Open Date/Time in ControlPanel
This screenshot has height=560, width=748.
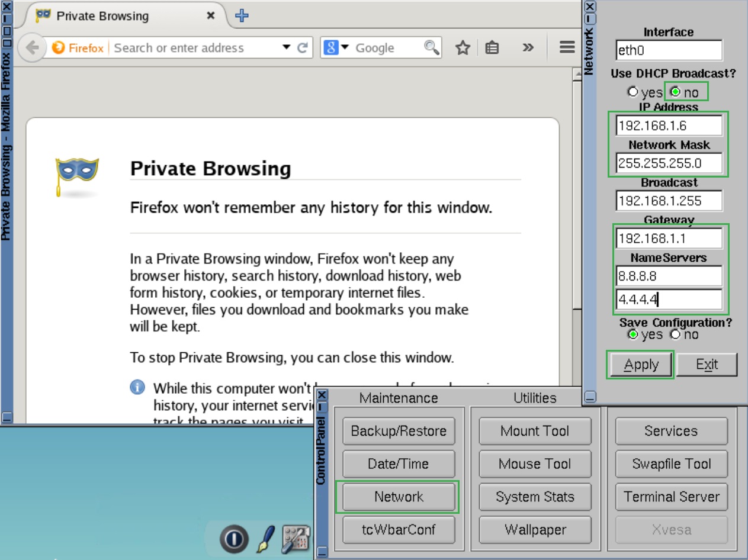pos(399,464)
